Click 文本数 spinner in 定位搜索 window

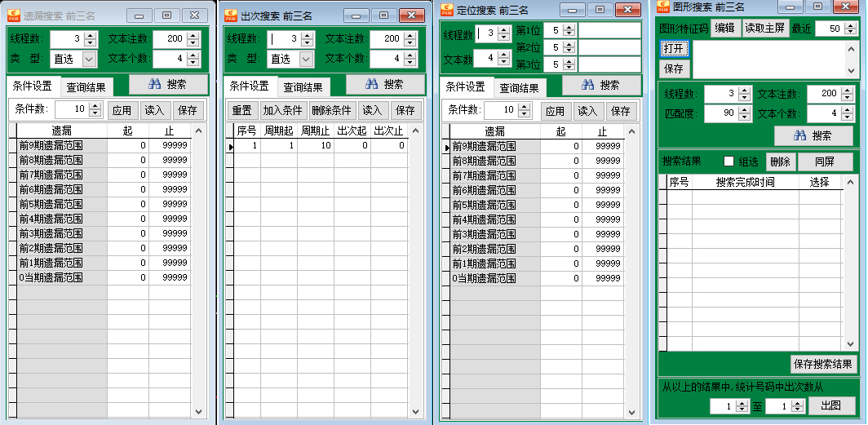click(x=504, y=58)
